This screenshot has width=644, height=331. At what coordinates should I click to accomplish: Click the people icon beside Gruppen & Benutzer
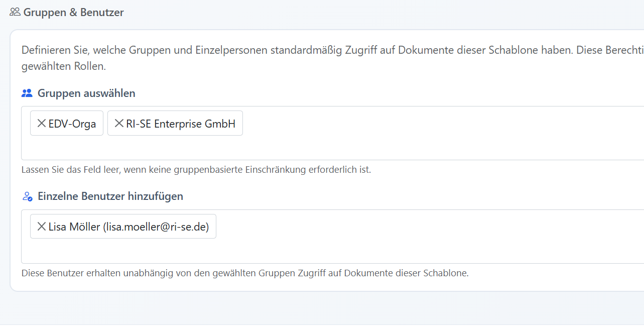[15, 12]
